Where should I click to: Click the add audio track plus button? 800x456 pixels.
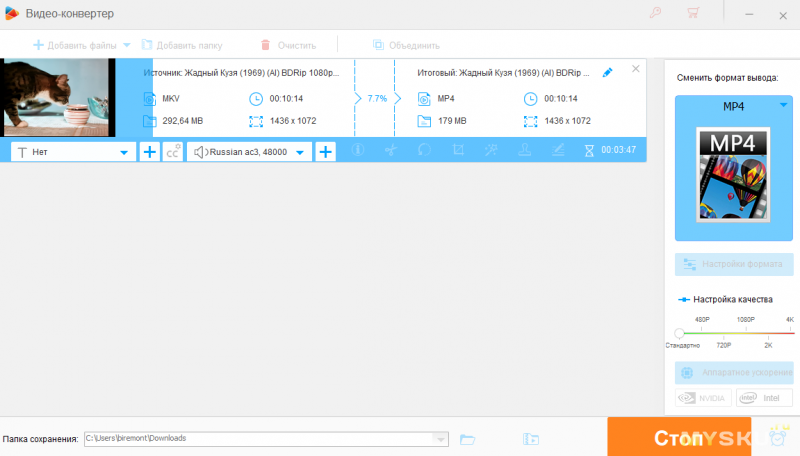pos(326,151)
